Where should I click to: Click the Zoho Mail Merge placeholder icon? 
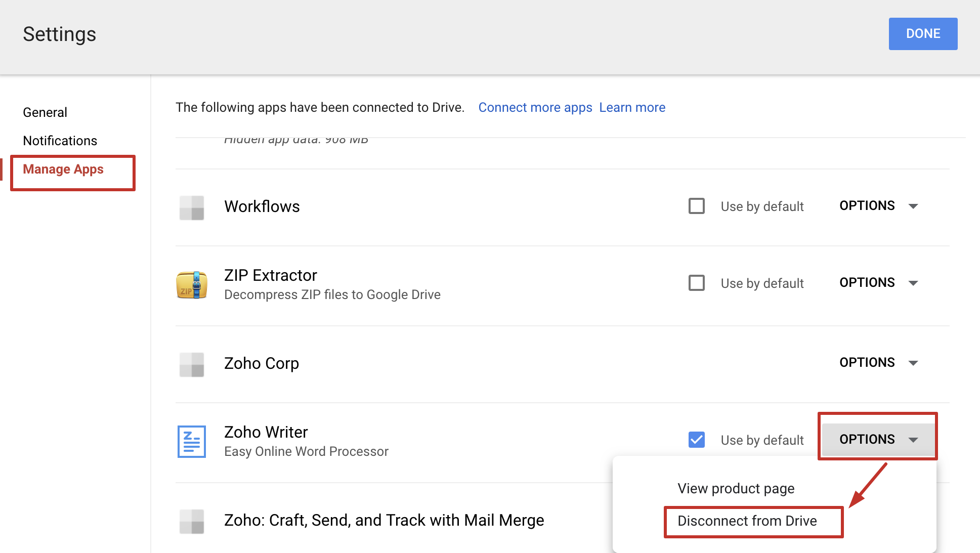(x=191, y=521)
